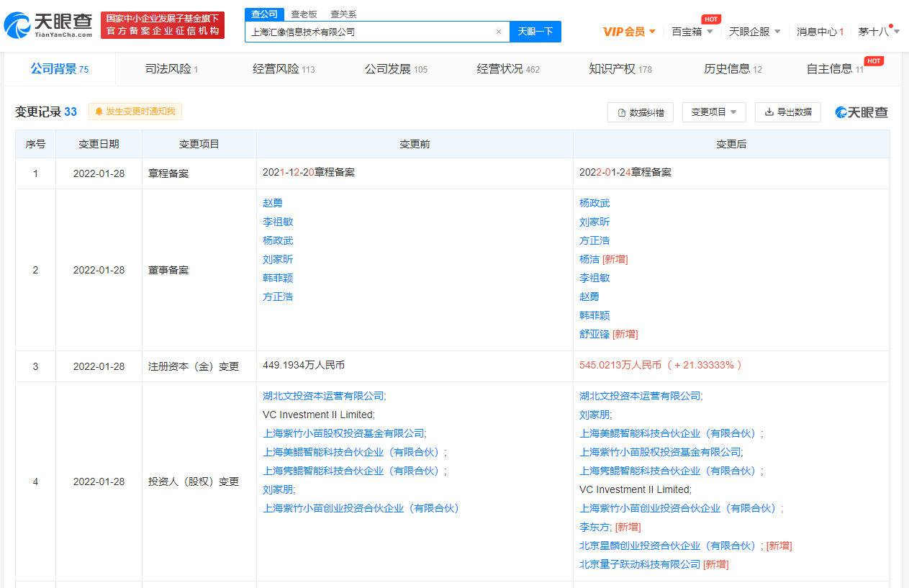This screenshot has width=909, height=588.
Task: Select the 545.0213万人民币 registered capital value
Action: click(620, 366)
